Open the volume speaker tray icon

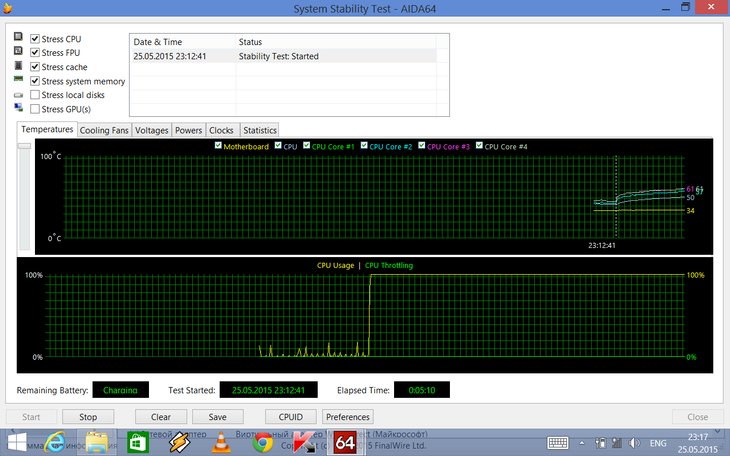(x=634, y=443)
